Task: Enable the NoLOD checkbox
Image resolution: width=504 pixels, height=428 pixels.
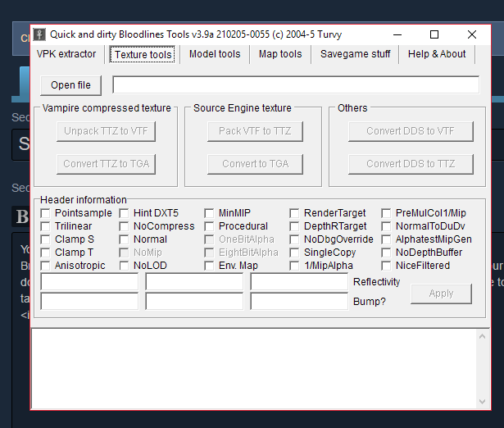Action: tap(124, 266)
